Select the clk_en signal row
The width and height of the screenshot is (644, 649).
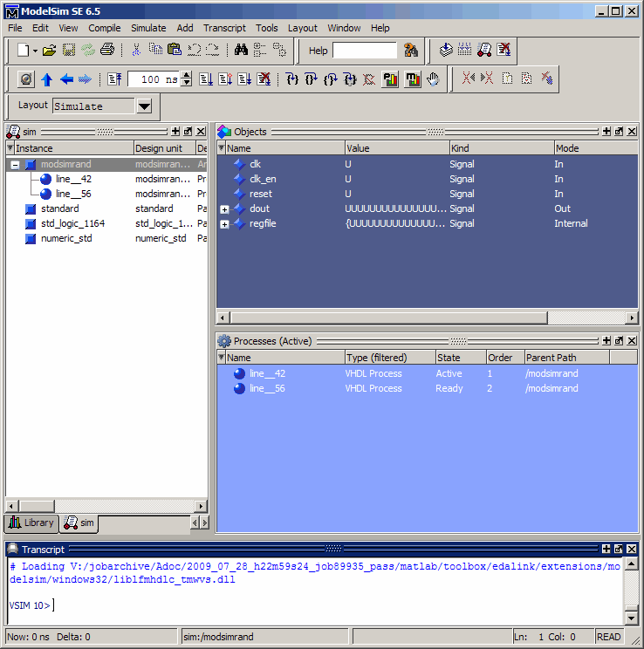[x=427, y=179]
